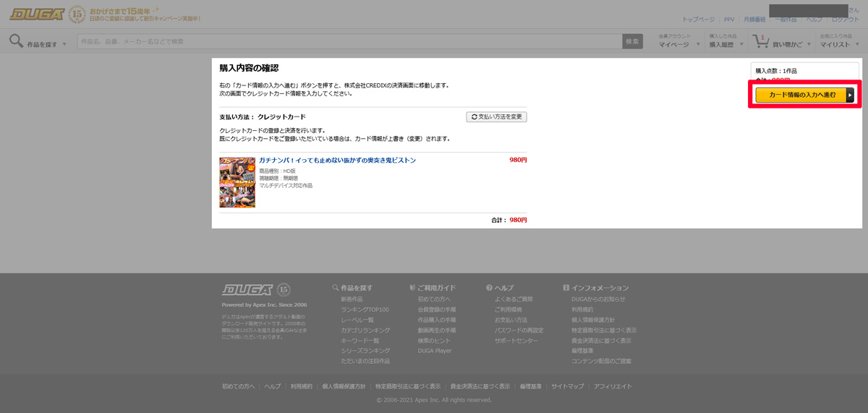Click the refresh icon on 支払い方法を変更

click(474, 116)
